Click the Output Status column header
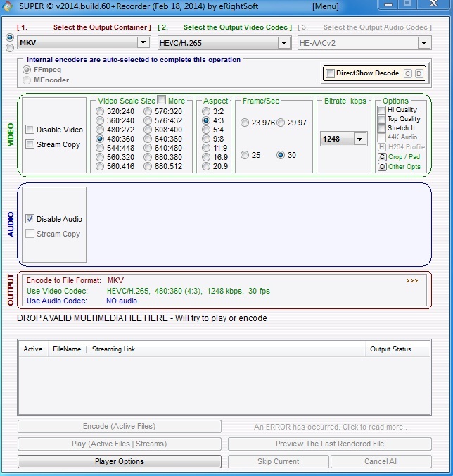The image size is (453, 476). tap(390, 349)
